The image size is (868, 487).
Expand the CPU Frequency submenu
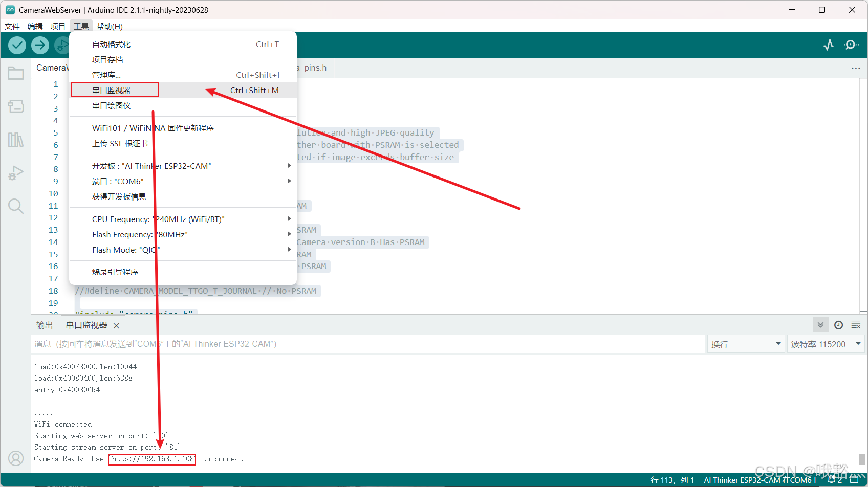pos(183,219)
